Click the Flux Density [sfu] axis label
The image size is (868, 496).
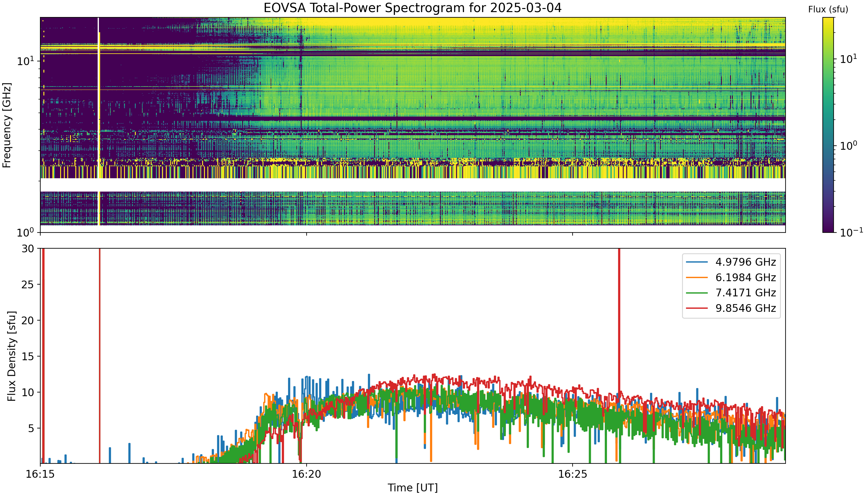(x=11, y=356)
